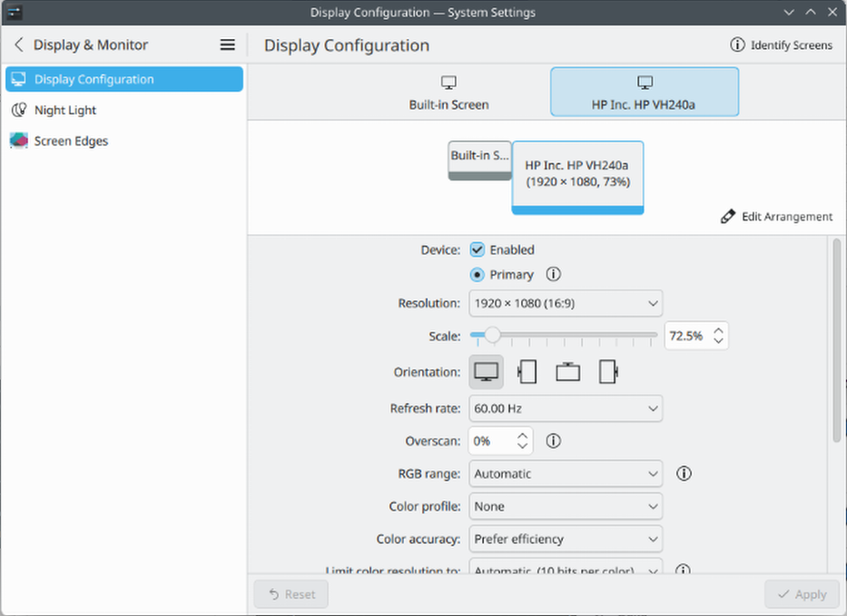Screen dimensions: 847x616
Task: Go back using the Display & Monitor arrow
Action: [x=19, y=45]
